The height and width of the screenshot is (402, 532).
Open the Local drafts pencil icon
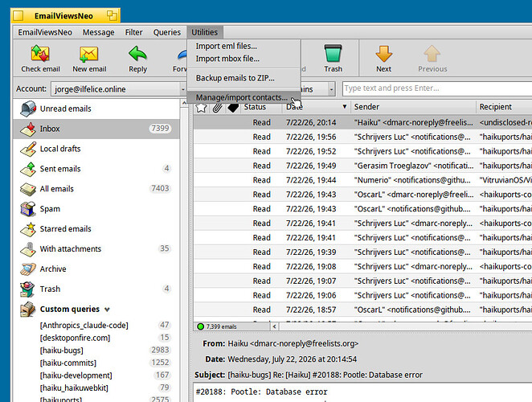pos(28,149)
